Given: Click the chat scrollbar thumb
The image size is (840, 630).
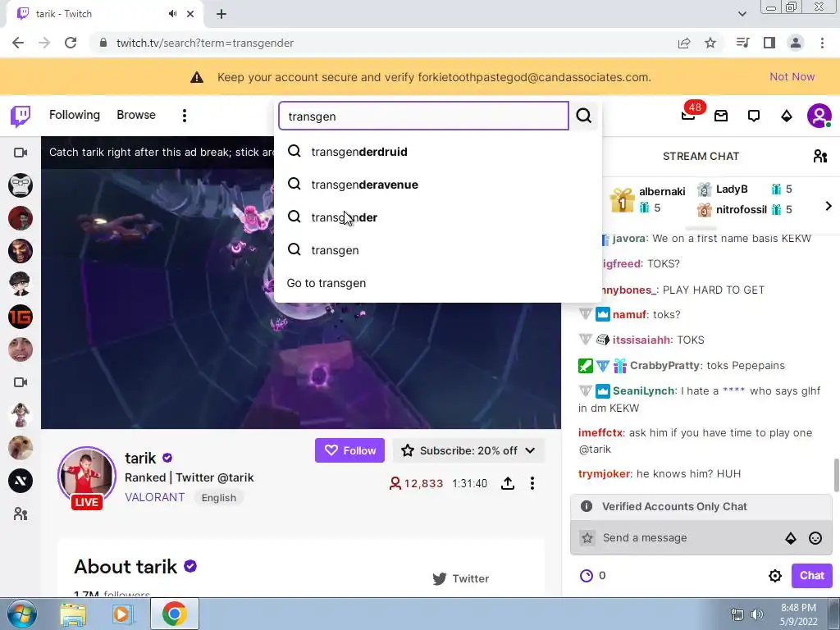Looking at the screenshot, I should coord(836,475).
